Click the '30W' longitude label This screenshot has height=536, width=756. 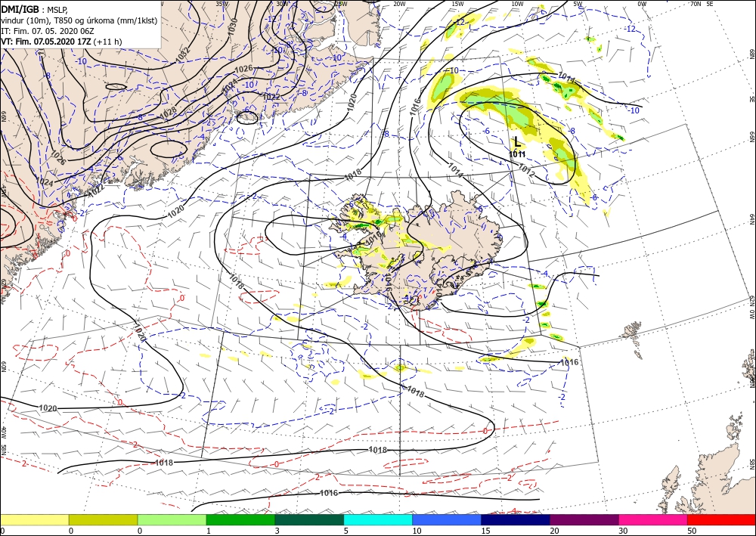click(x=282, y=3)
